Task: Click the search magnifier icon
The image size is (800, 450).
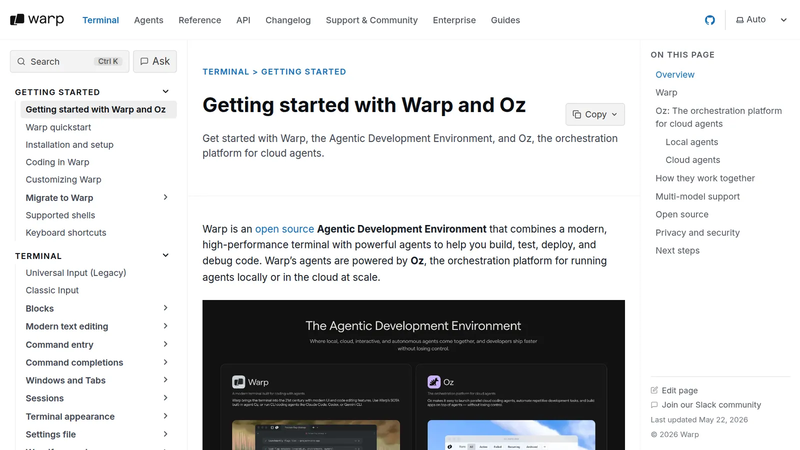Action: coord(21,62)
